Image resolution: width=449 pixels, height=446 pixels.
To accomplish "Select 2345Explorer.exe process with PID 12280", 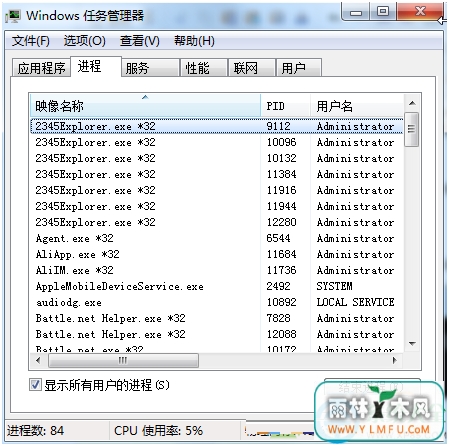I will click(x=217, y=222).
